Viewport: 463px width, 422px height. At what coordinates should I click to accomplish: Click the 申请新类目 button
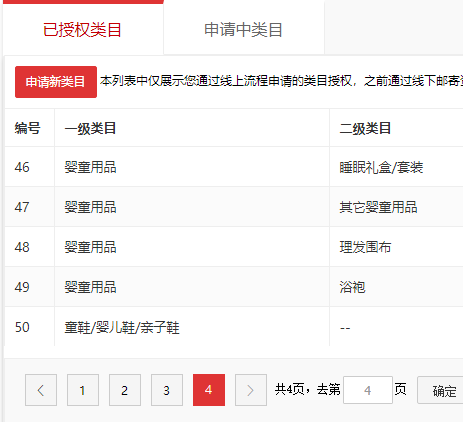[56, 82]
